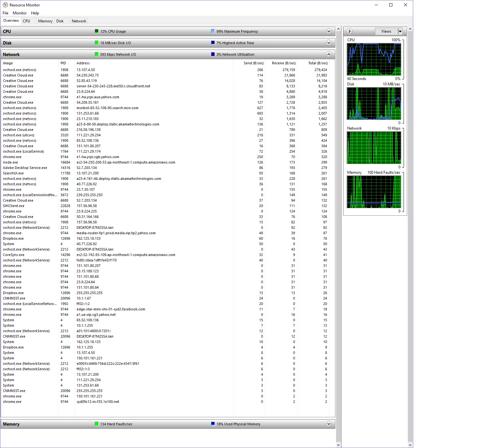This screenshot has height=448, width=492.
Task: Open the Views dropdown arrow
Action: click(400, 31)
